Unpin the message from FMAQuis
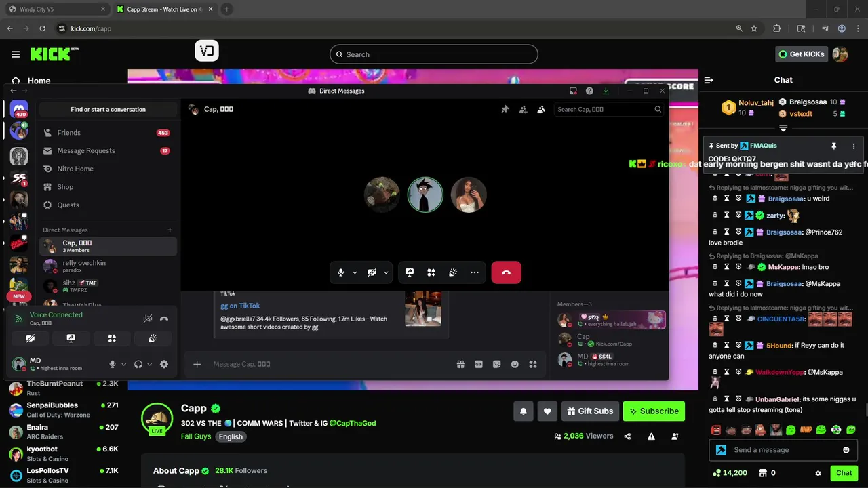The width and height of the screenshot is (868, 488). click(833, 146)
